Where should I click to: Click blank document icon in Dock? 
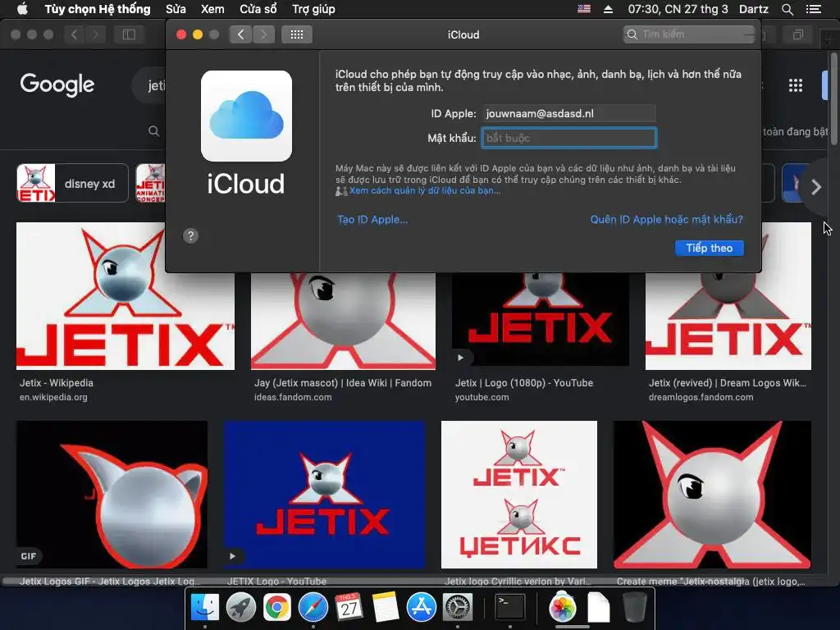click(598, 607)
